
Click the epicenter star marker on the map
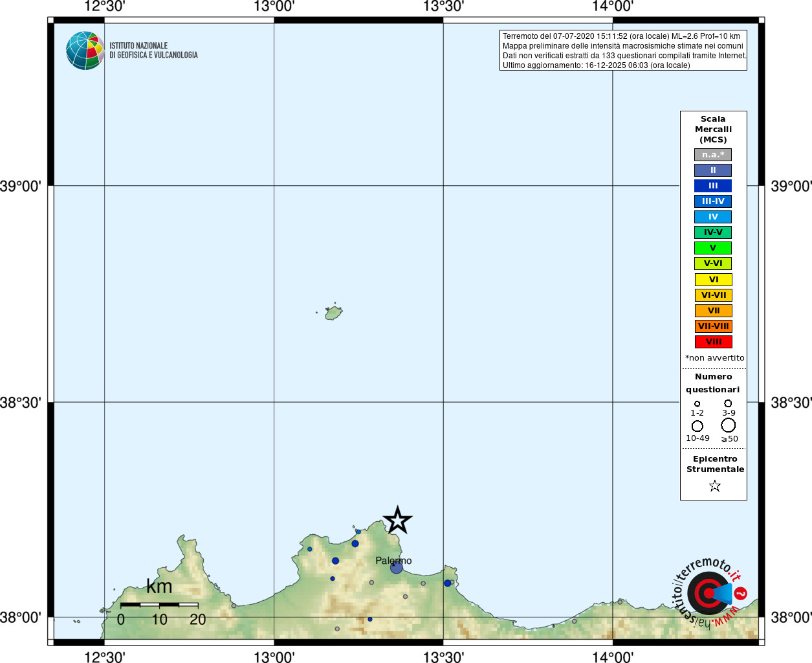click(x=397, y=520)
